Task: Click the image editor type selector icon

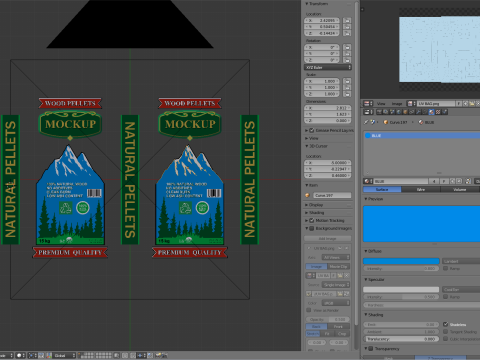Action: click(368, 104)
